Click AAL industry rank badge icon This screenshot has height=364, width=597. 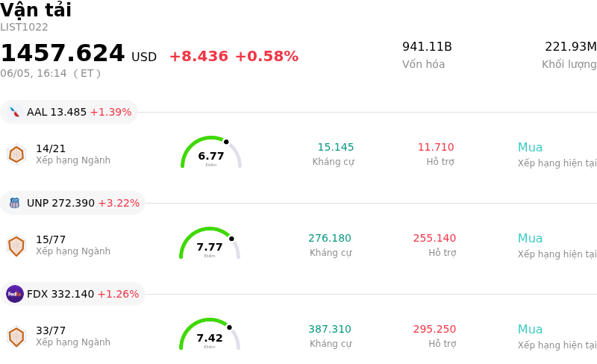point(16,154)
